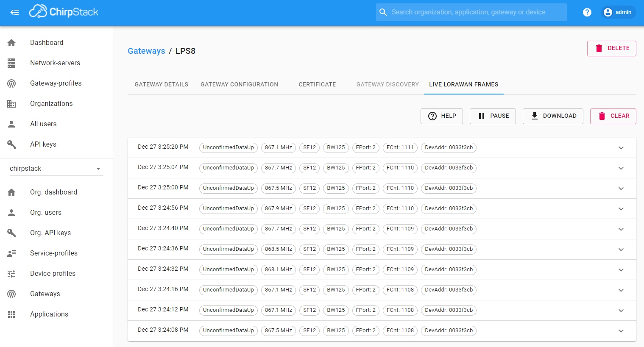Viewport: 644px width, 347px height.
Task: Click the All users person icon
Action: tap(11, 124)
